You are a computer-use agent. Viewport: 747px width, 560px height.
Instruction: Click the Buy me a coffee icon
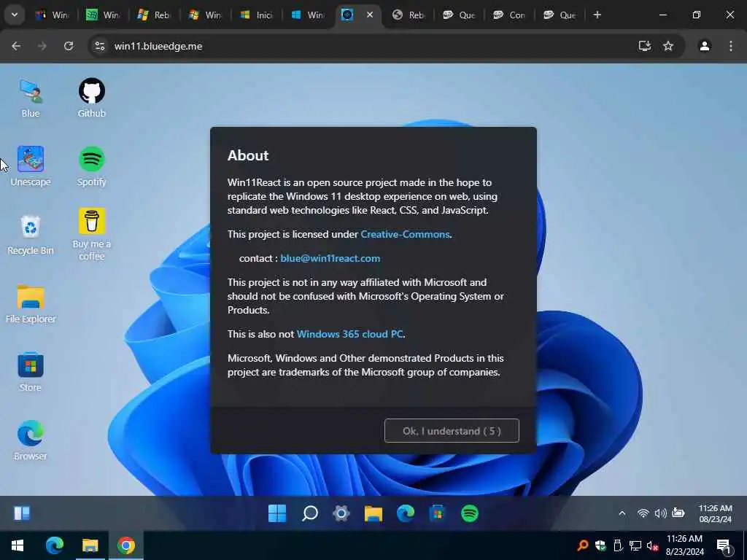pos(91,234)
